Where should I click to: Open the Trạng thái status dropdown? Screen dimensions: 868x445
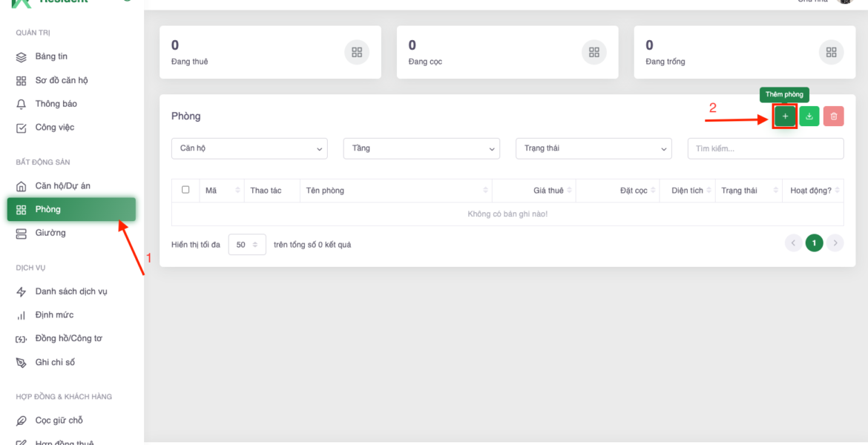click(x=593, y=148)
